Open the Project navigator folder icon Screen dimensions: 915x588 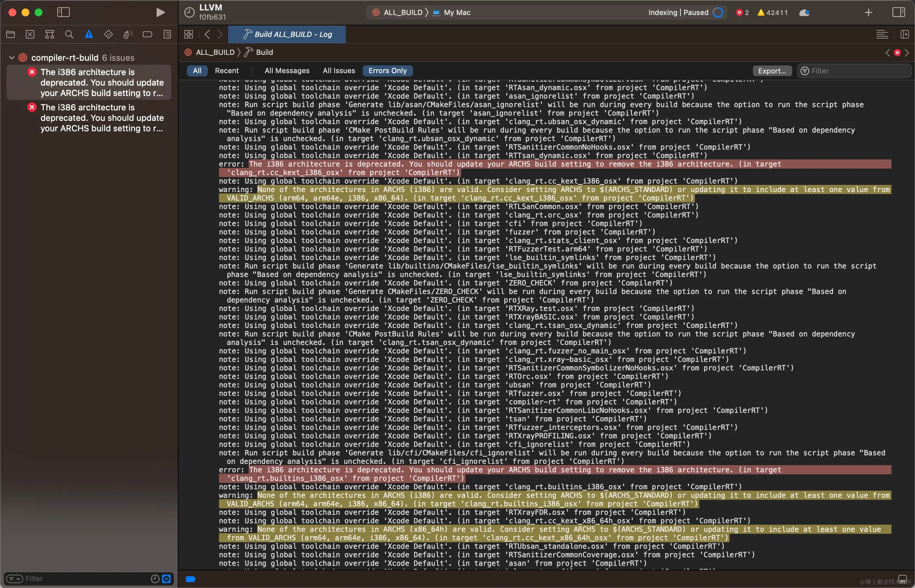(x=10, y=34)
